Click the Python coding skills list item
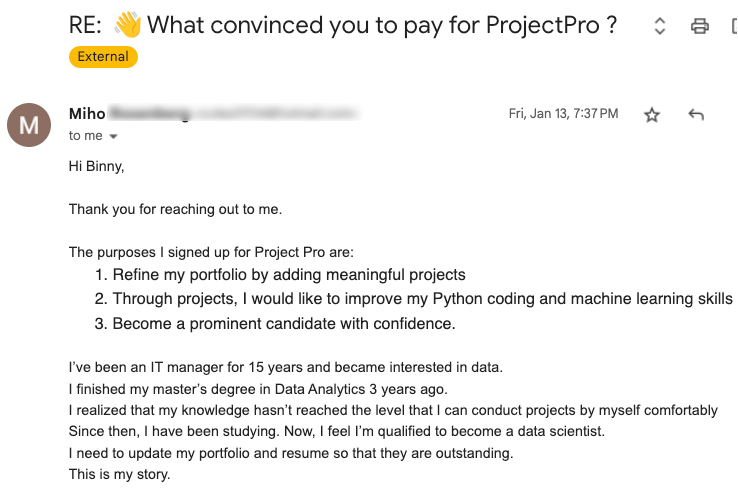This screenshot has width=738, height=488. pyautogui.click(x=422, y=299)
